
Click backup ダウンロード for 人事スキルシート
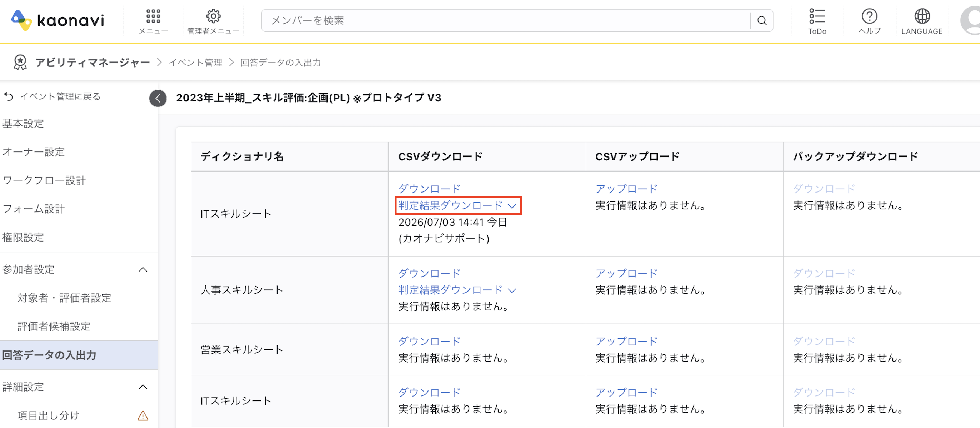point(824,273)
